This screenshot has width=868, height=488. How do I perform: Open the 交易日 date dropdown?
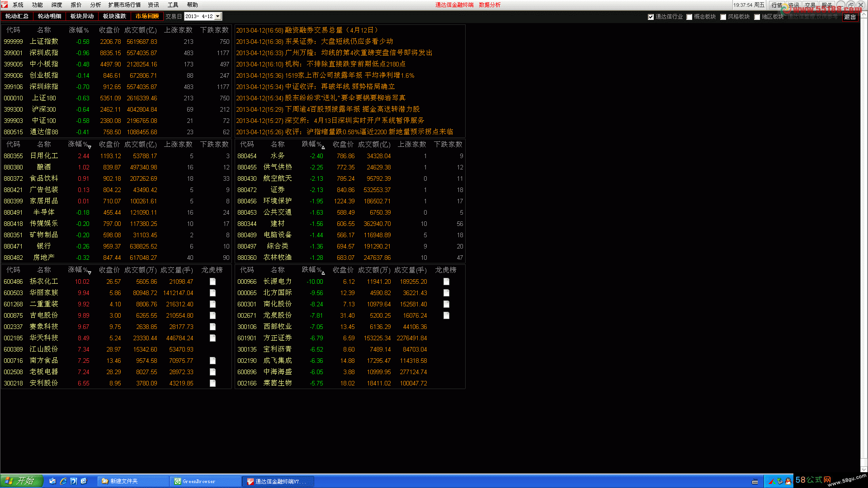pos(218,16)
